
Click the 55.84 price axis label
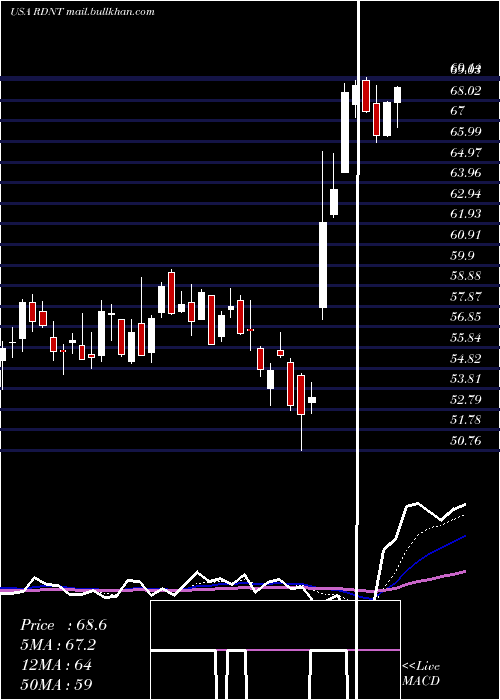pos(466,337)
